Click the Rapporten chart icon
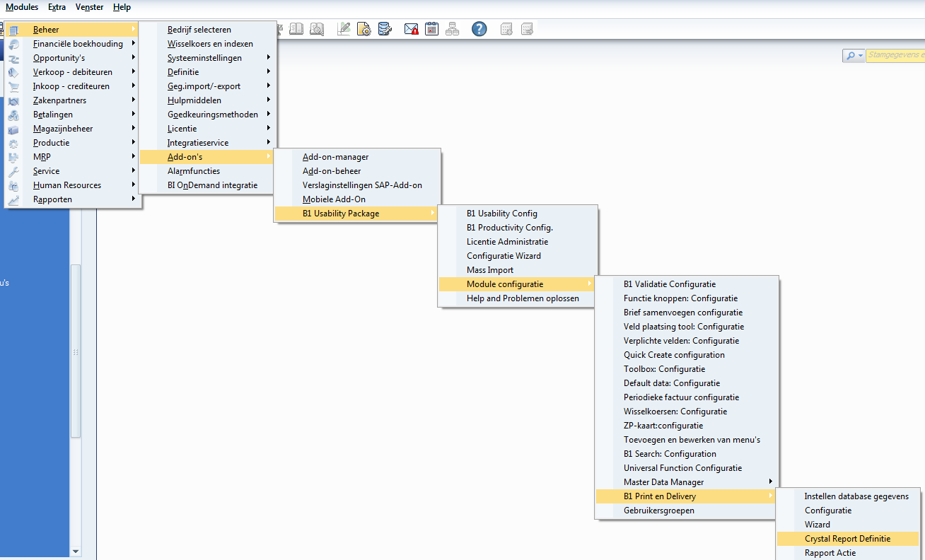Screen dimensions: 925x560 [x=13, y=199]
